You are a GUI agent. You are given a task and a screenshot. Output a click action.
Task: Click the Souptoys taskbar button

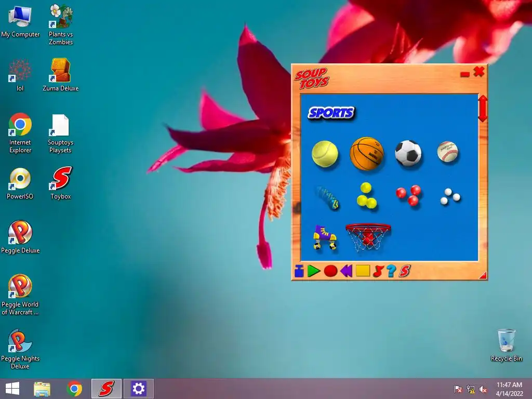coord(106,389)
